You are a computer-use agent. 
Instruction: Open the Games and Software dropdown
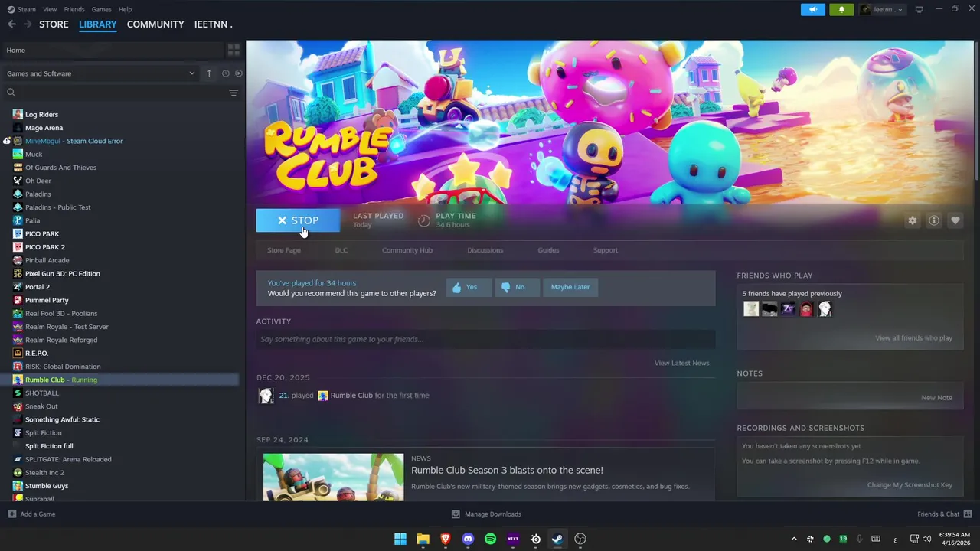100,73
